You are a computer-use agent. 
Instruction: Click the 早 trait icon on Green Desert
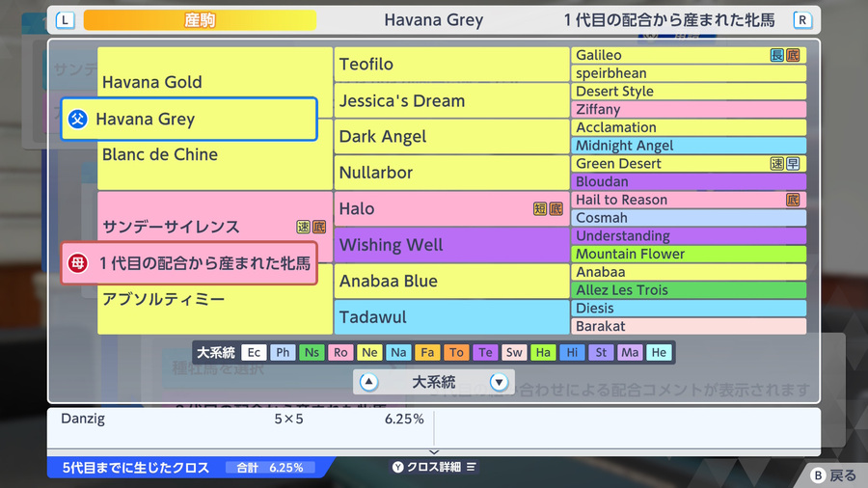click(x=793, y=164)
